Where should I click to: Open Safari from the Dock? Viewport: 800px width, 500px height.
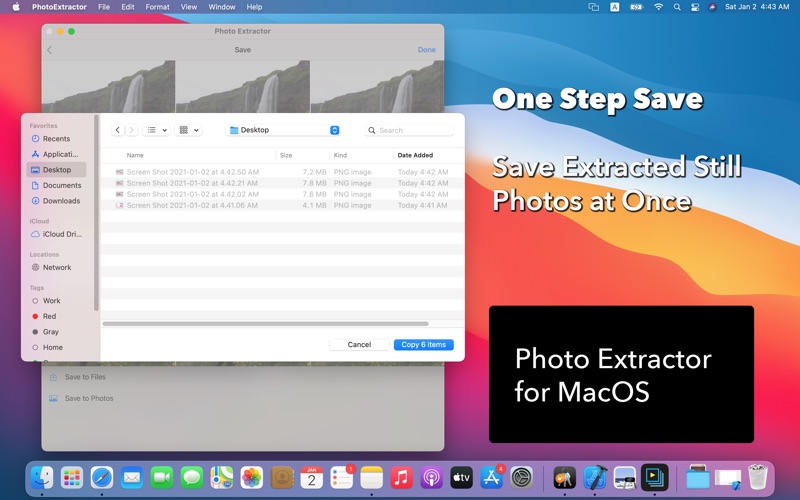pyautogui.click(x=102, y=478)
